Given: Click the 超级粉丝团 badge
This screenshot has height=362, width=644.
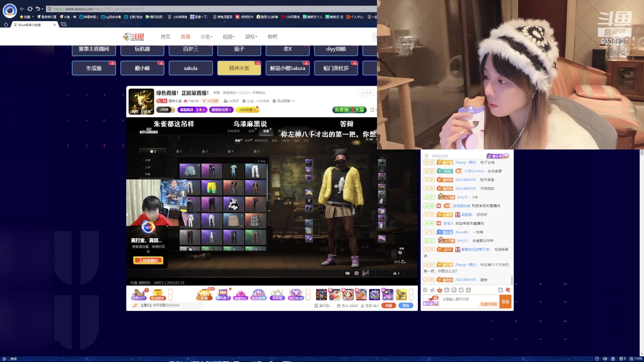Looking at the screenshot, I should (221, 110).
